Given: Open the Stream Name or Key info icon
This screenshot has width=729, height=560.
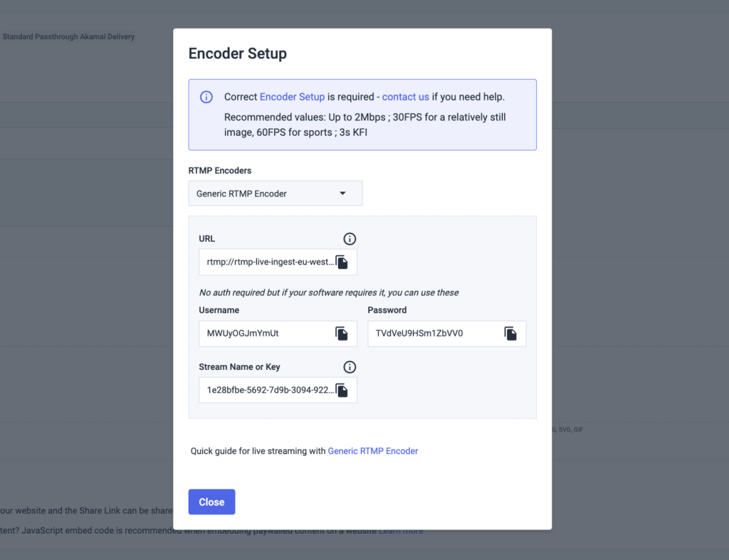Looking at the screenshot, I should (350, 366).
